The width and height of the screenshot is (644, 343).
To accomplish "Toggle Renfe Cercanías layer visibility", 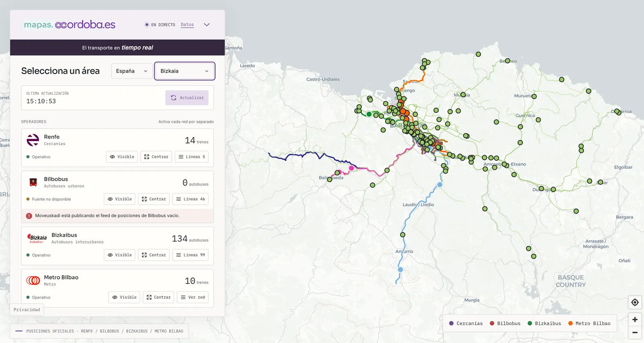I will click(122, 157).
